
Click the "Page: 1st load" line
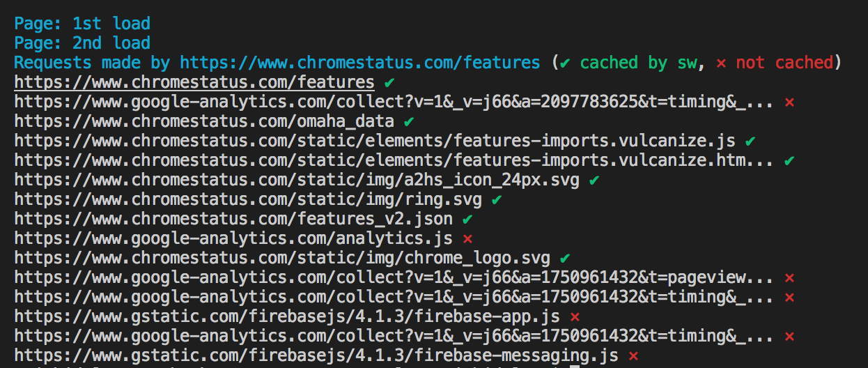82,24
